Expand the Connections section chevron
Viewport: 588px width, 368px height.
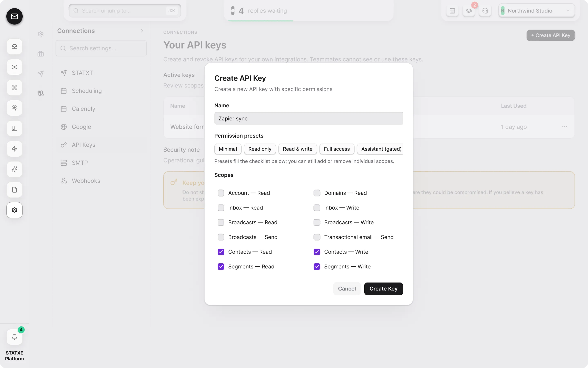(142, 31)
